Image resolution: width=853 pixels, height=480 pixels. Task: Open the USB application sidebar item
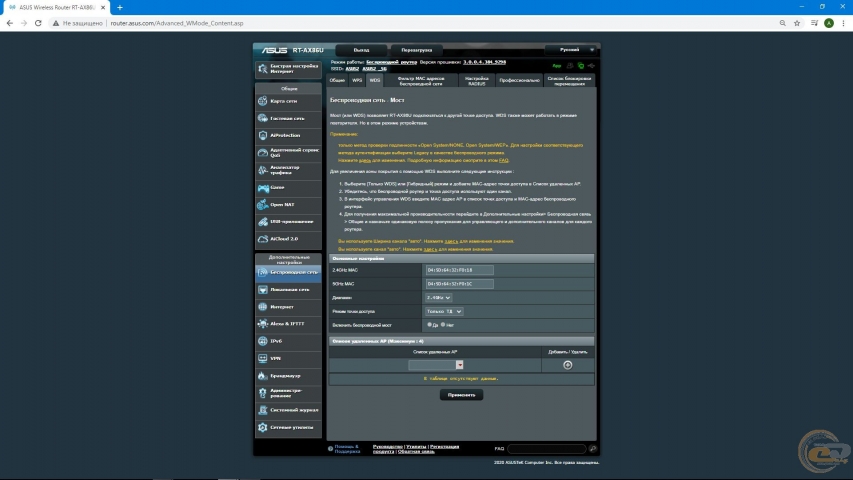point(288,222)
